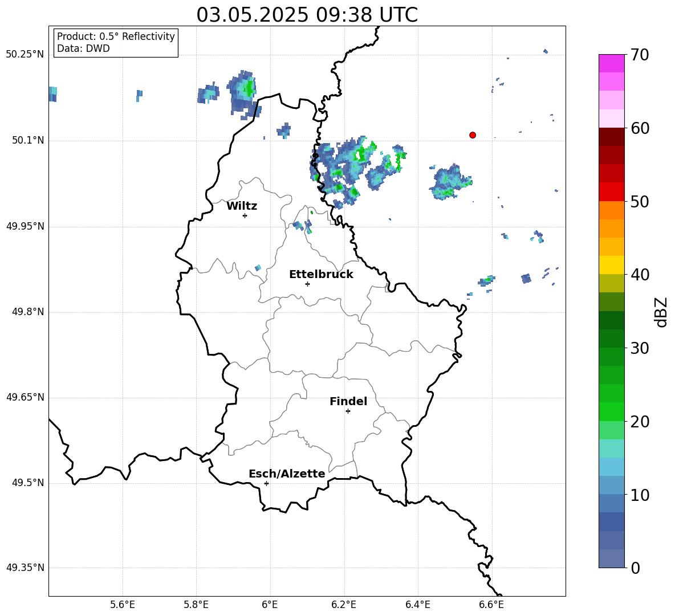
Task: Click the radar echo cell north of Wiltz
Action: [243, 95]
